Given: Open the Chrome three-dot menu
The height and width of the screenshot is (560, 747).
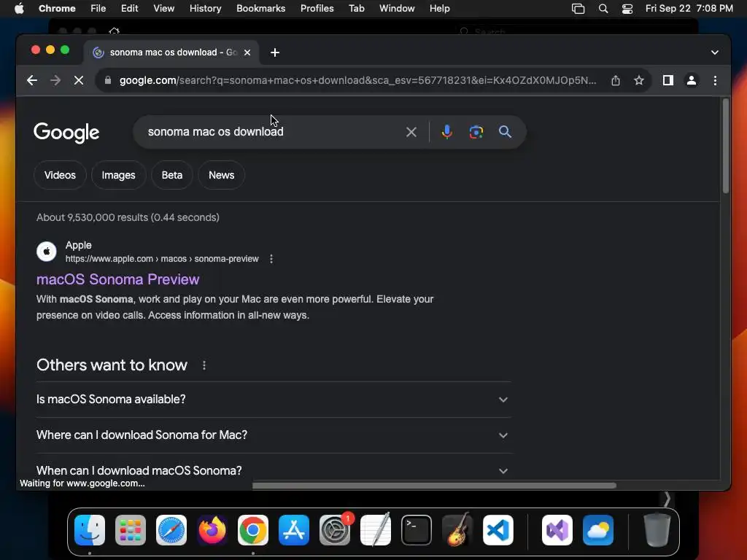Looking at the screenshot, I should 715,80.
